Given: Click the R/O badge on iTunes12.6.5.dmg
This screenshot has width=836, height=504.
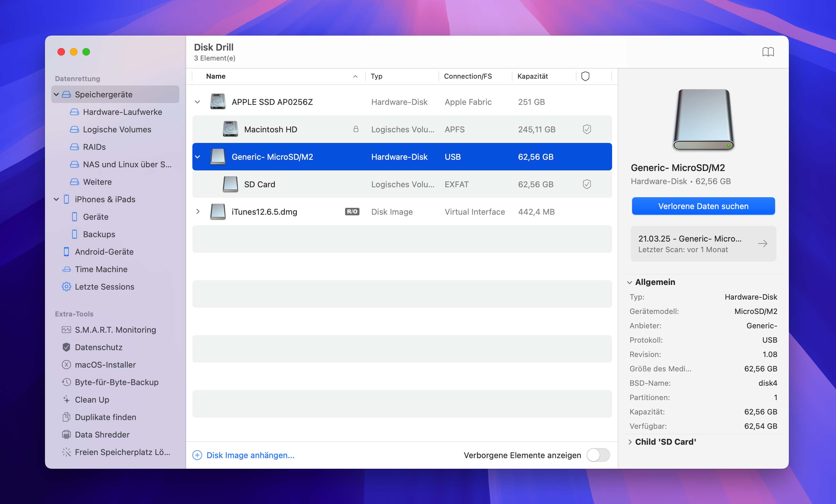Looking at the screenshot, I should click(352, 212).
